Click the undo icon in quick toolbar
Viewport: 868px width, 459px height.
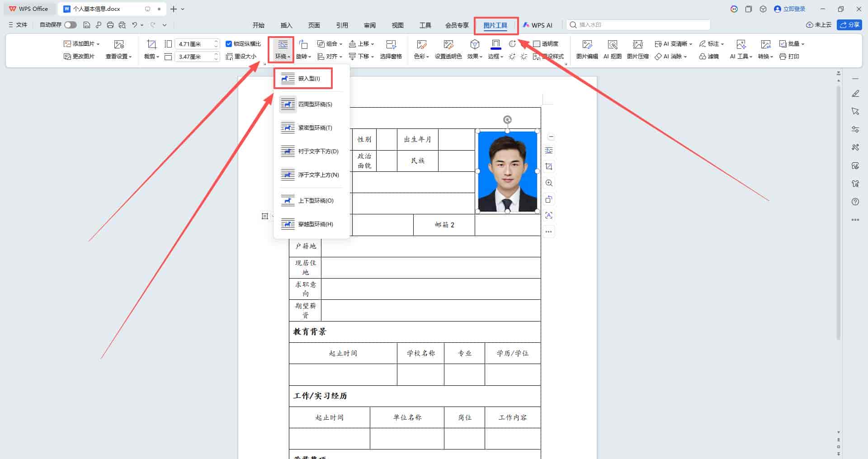pos(135,25)
